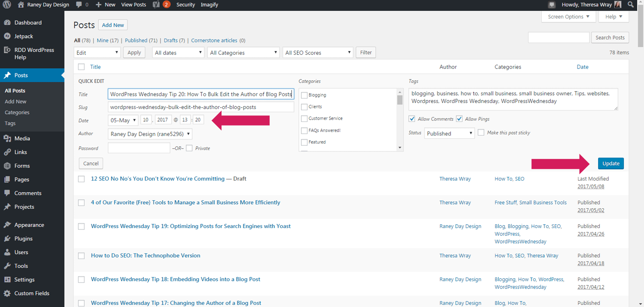Open the All Categories filter dropdown
The width and height of the screenshot is (644, 307).
pyautogui.click(x=243, y=52)
